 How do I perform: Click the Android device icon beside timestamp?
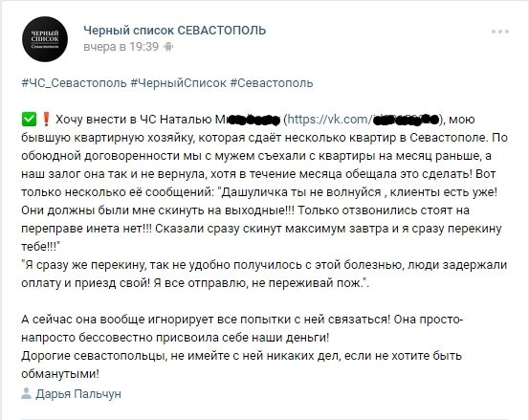[168, 47]
